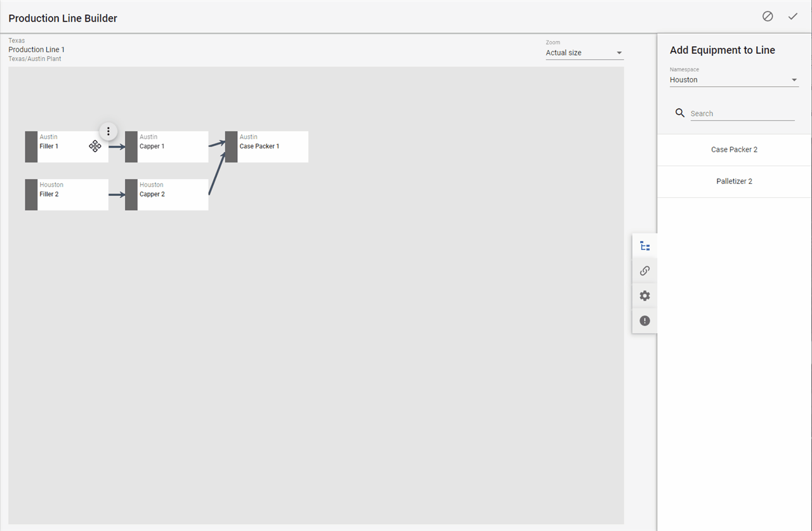This screenshot has height=531, width=812.
Task: Expand the Namespace dropdown arrow
Action: (794, 80)
